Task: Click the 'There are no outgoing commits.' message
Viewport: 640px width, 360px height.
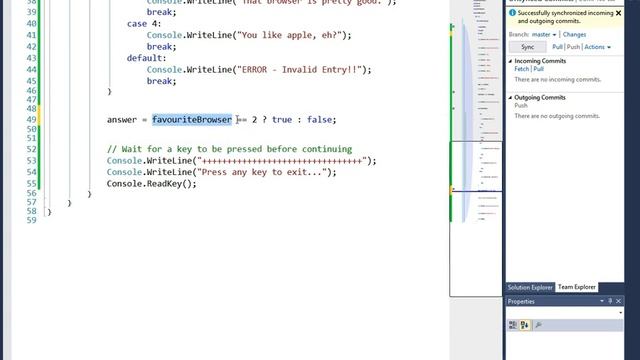Action: tap(557, 116)
